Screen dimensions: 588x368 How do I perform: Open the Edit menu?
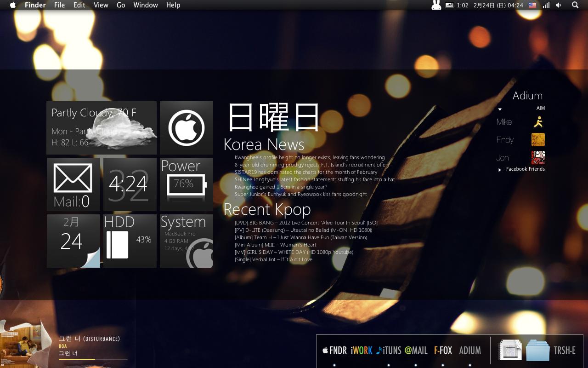click(79, 5)
